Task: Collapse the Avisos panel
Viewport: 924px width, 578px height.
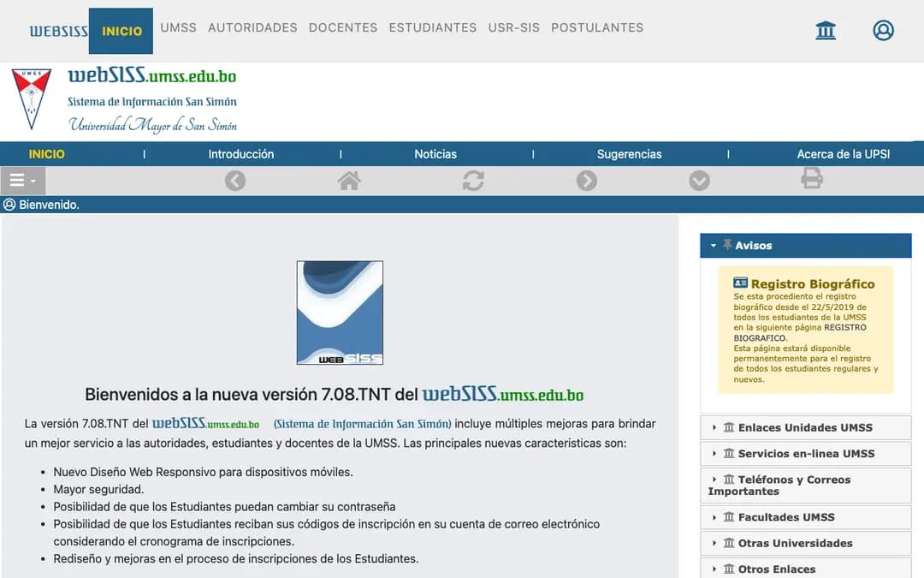Action: click(x=806, y=246)
